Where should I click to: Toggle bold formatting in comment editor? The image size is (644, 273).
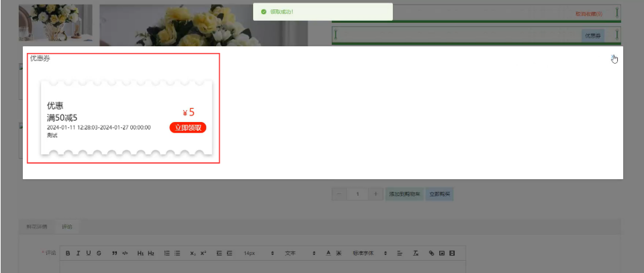pos(68,254)
